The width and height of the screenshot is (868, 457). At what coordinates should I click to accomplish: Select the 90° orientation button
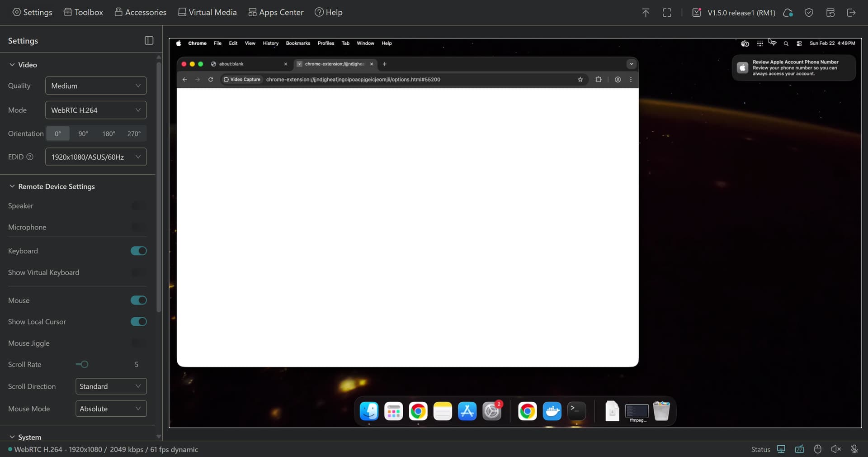point(83,134)
